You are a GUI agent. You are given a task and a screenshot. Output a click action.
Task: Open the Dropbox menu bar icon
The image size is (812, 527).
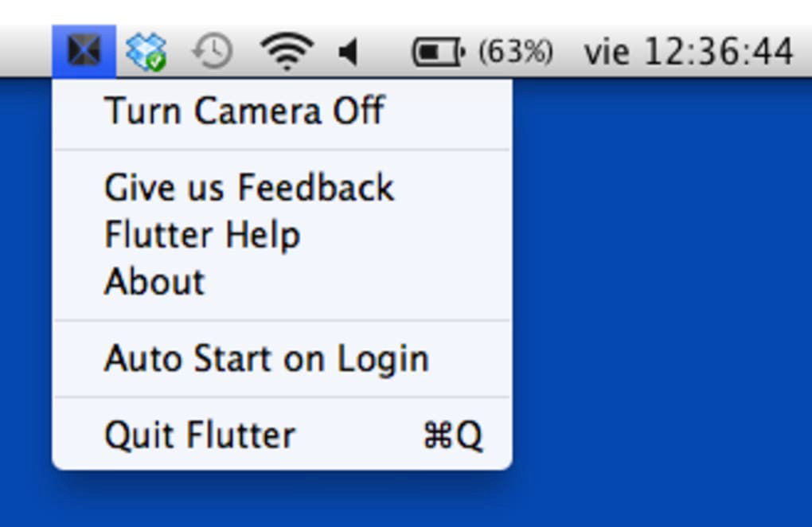[145, 51]
